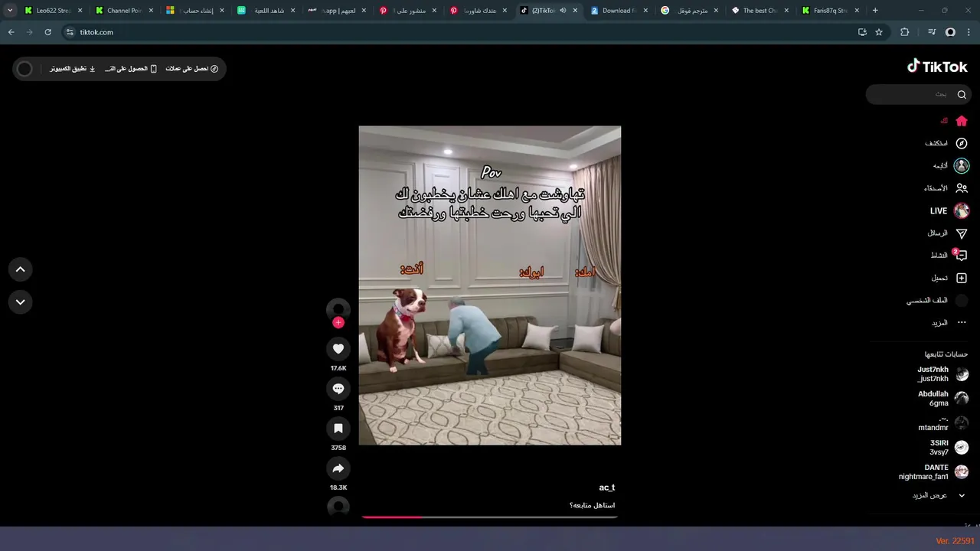The image size is (980, 551).
Task: Open mtandmr followed account
Action: (x=943, y=423)
